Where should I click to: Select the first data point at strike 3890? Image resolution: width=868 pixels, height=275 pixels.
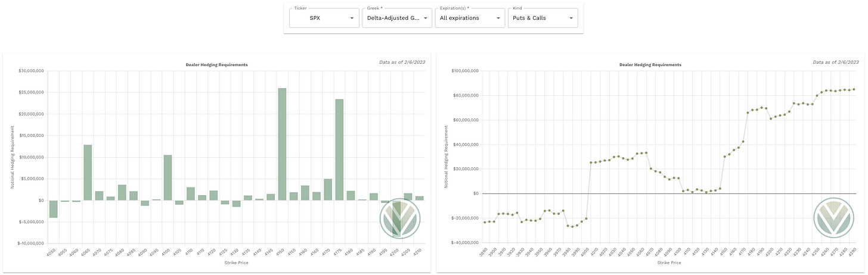[x=485, y=222]
